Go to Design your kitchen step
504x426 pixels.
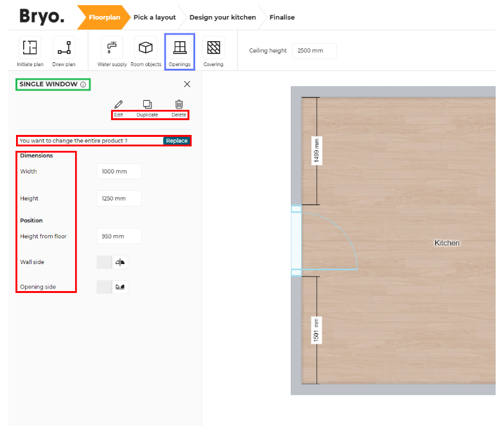(x=222, y=17)
